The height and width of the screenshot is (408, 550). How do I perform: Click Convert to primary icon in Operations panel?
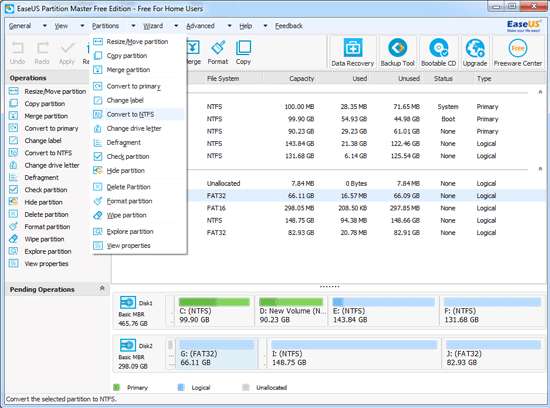click(13, 128)
